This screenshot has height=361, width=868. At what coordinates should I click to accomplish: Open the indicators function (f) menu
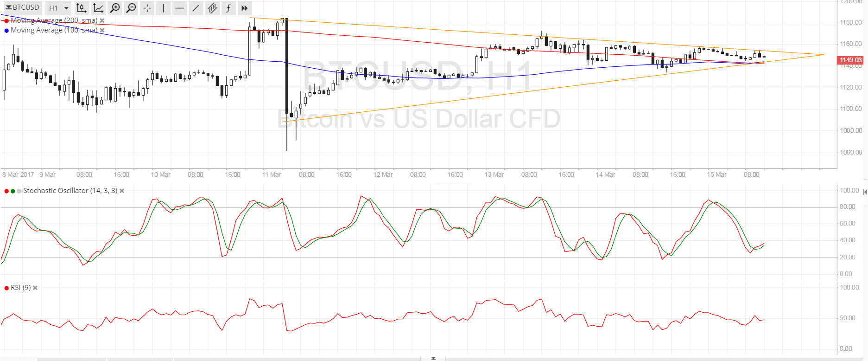tap(228, 8)
